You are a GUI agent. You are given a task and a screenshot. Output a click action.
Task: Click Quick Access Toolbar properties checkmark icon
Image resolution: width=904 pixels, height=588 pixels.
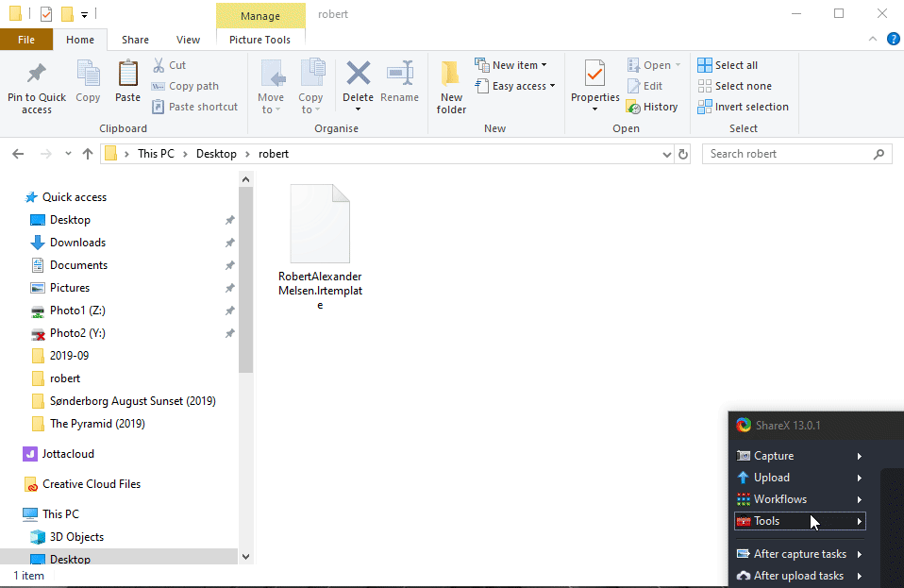[46, 14]
